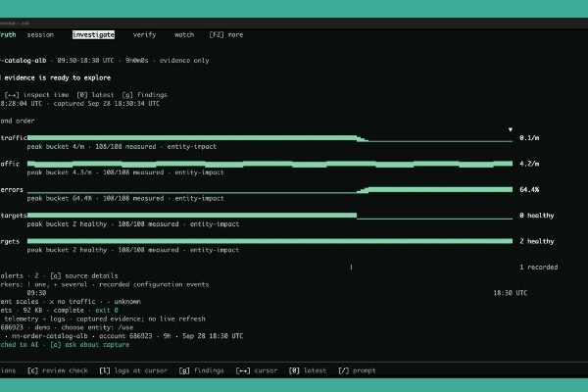
Task: Click [a] ask about capture
Action: tap(89, 345)
